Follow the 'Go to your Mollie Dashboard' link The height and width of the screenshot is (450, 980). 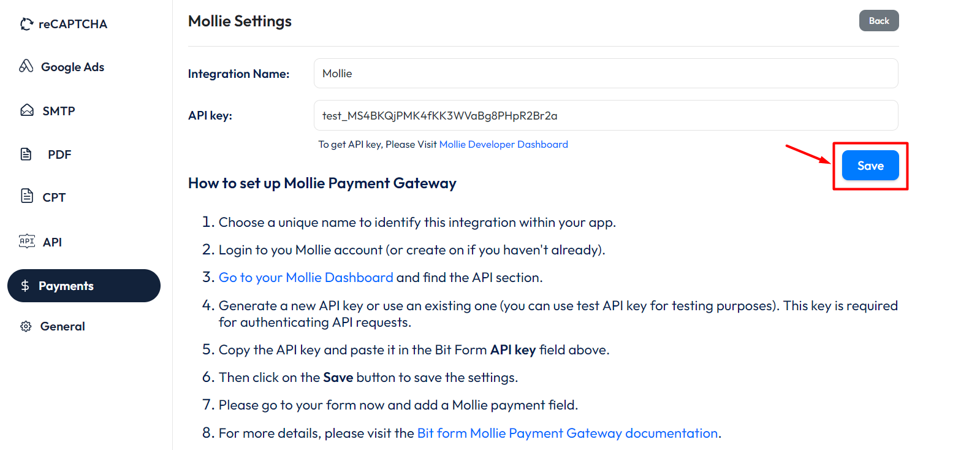tap(306, 278)
